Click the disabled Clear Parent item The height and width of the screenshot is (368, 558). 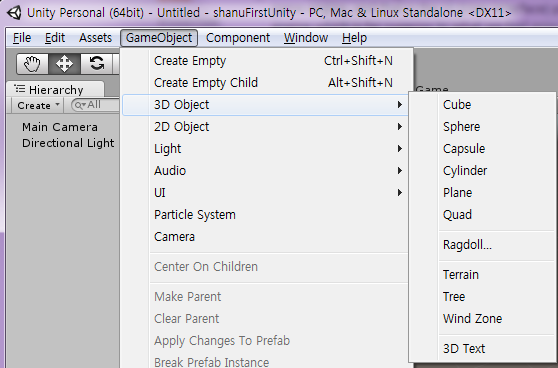click(265, 319)
